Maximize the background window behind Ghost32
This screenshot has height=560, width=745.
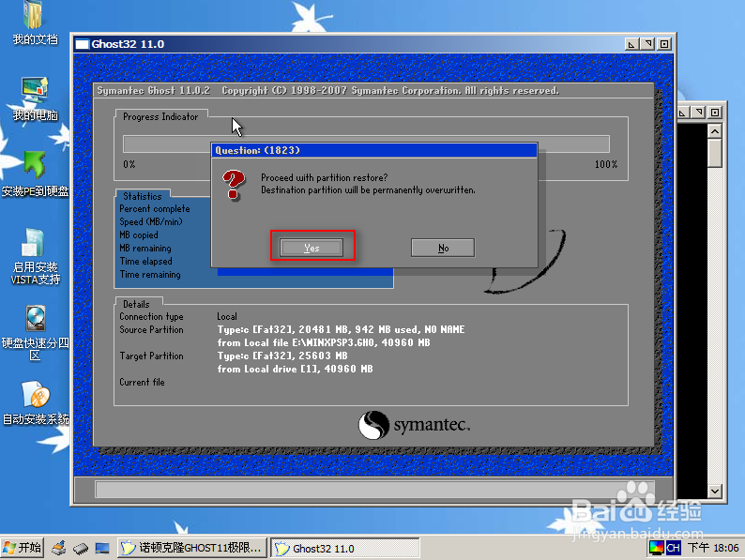coord(715,113)
